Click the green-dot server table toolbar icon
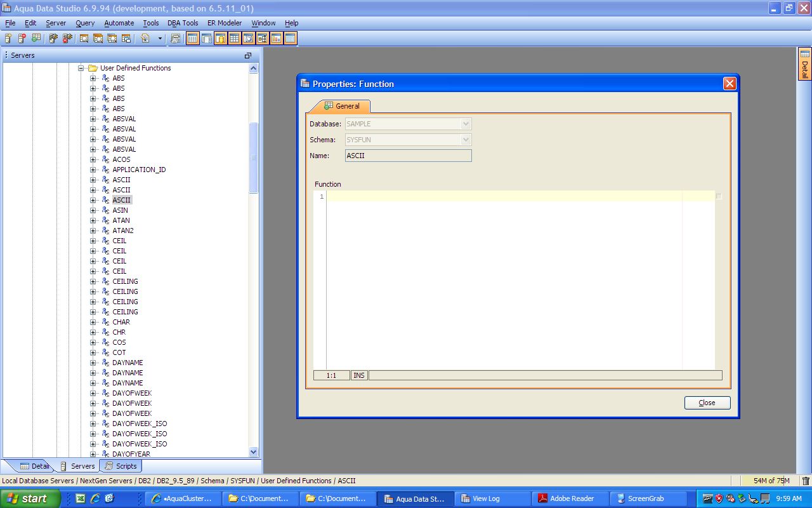Viewport: 812px width, 508px height. coord(36,39)
